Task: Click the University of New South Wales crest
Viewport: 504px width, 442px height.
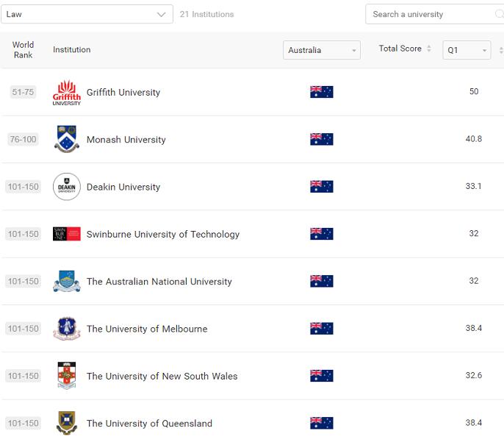Action: click(x=67, y=376)
